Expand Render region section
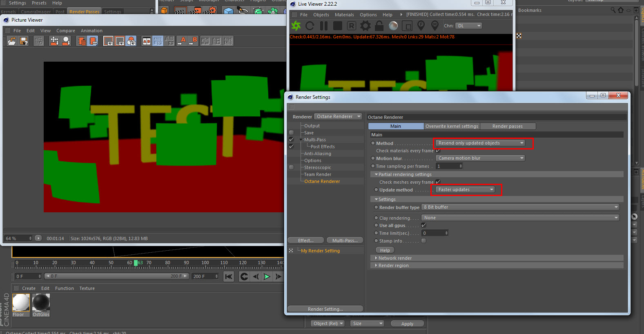This screenshot has height=334, width=644. tap(497, 265)
